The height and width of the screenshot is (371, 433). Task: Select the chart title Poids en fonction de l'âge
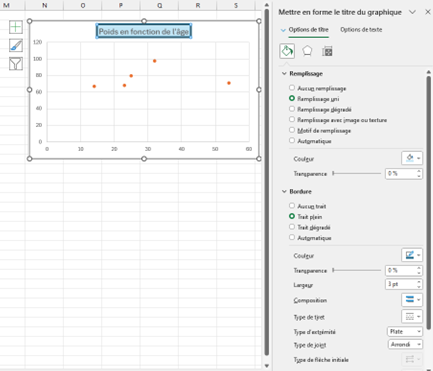click(x=144, y=31)
